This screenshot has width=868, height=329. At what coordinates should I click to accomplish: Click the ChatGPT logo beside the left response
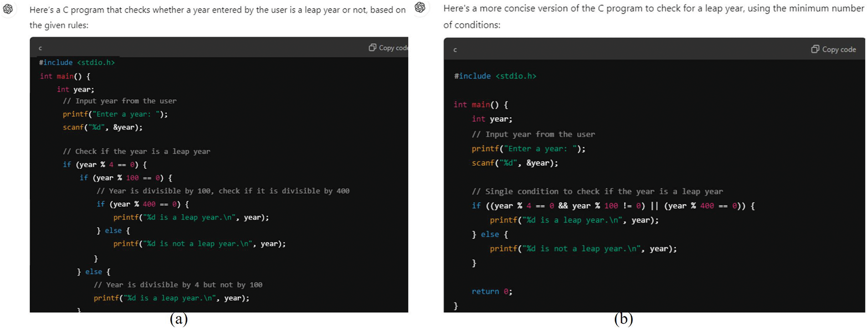8,9
